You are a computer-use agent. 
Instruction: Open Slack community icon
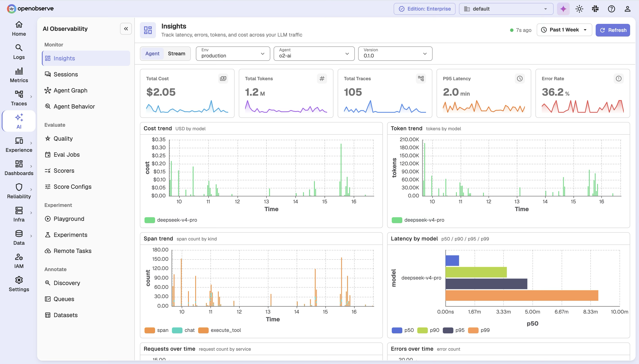[x=595, y=9]
